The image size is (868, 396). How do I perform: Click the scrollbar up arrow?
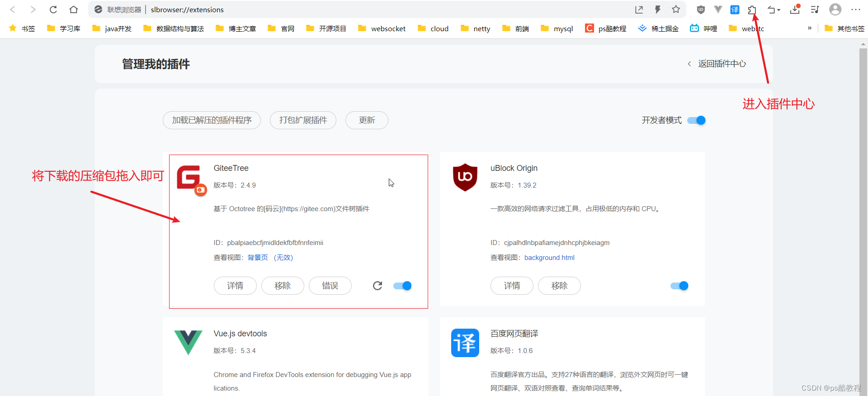(863, 44)
